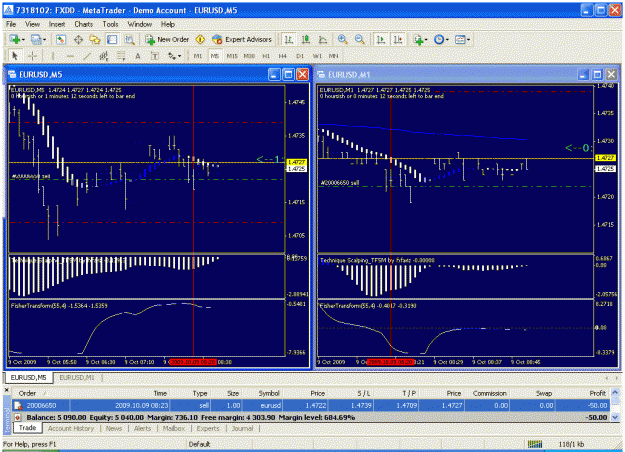Select the Equidistant Channel tool
The width and height of the screenshot is (625, 452).
point(104,56)
